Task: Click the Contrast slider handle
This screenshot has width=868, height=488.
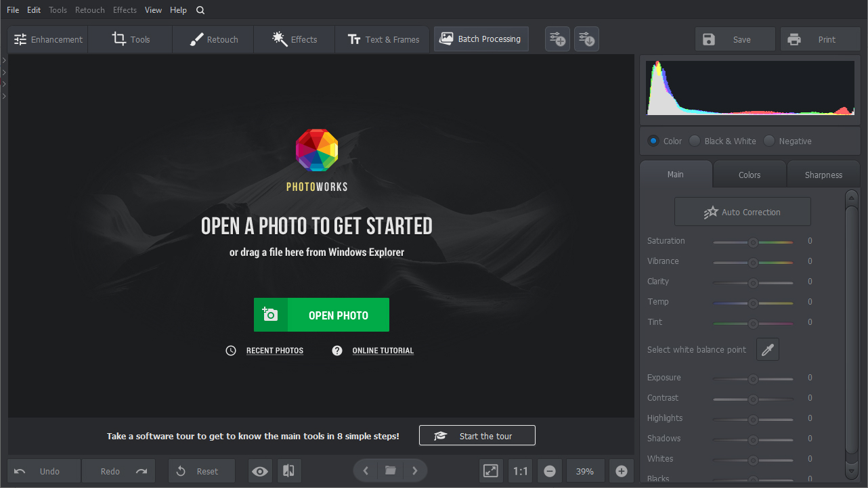Action: click(753, 399)
